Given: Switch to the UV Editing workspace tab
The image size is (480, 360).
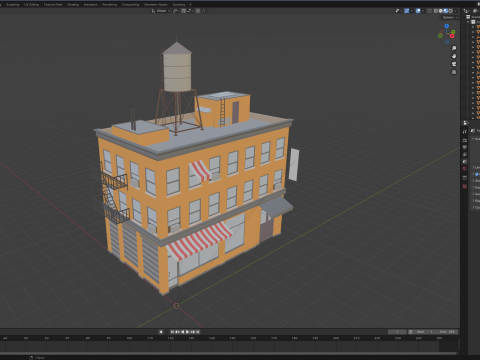Looking at the screenshot, I should 32,4.
